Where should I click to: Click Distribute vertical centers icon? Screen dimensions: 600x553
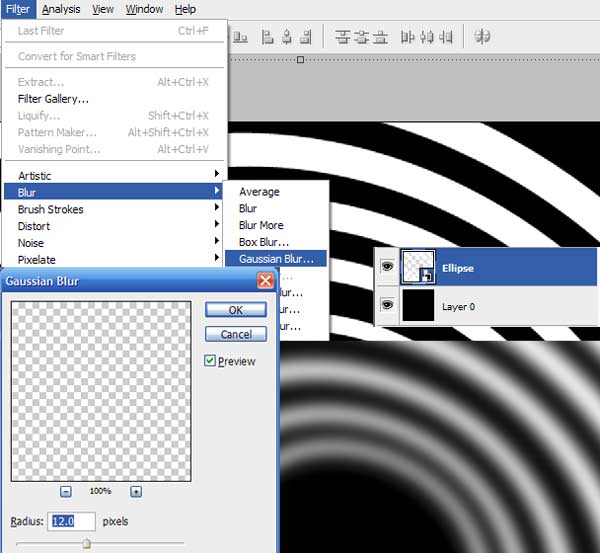click(x=361, y=37)
